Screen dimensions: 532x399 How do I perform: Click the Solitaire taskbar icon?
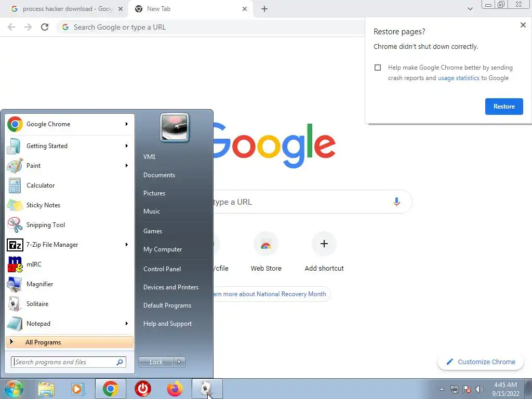207,389
